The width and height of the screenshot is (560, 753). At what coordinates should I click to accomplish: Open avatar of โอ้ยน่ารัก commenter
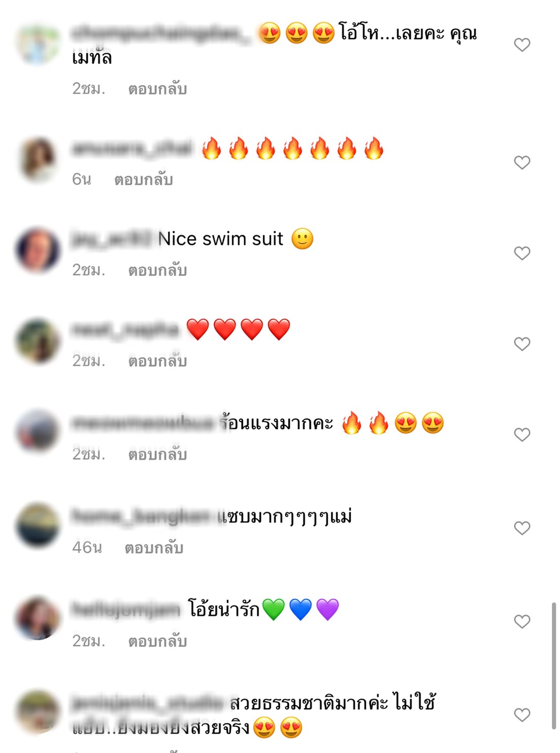(38, 619)
